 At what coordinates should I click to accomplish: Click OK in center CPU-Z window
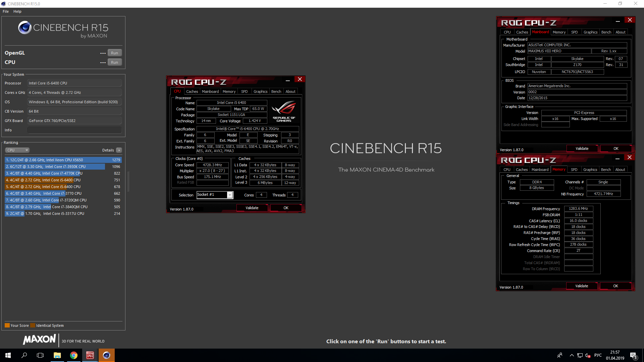pos(286,208)
